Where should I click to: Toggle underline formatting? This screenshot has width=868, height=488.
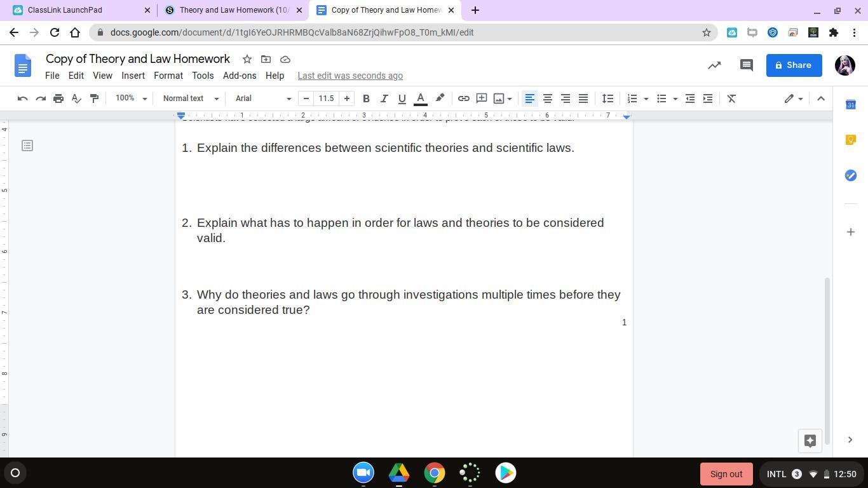tap(402, 98)
